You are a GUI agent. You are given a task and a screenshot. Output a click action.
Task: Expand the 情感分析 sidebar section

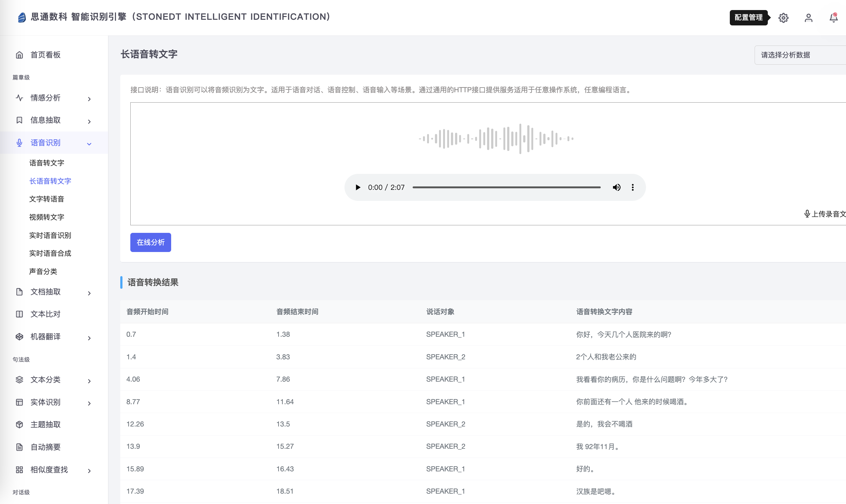(x=89, y=99)
